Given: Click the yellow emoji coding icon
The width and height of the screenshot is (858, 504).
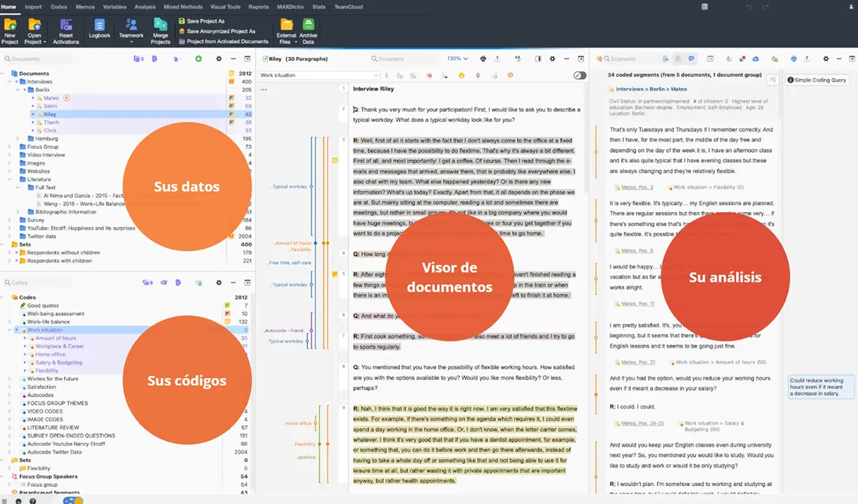Looking at the screenshot, I should [x=461, y=75].
